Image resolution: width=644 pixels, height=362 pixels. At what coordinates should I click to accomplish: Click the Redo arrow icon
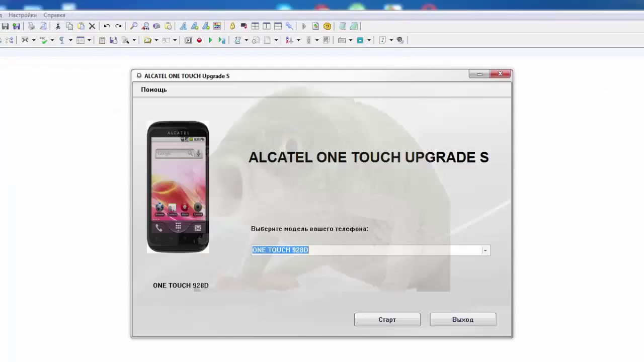pos(118,26)
